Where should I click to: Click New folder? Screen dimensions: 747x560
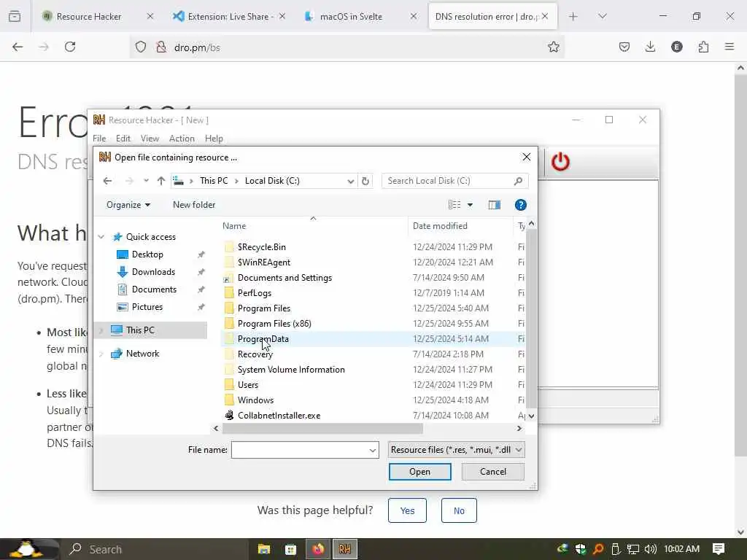point(194,205)
